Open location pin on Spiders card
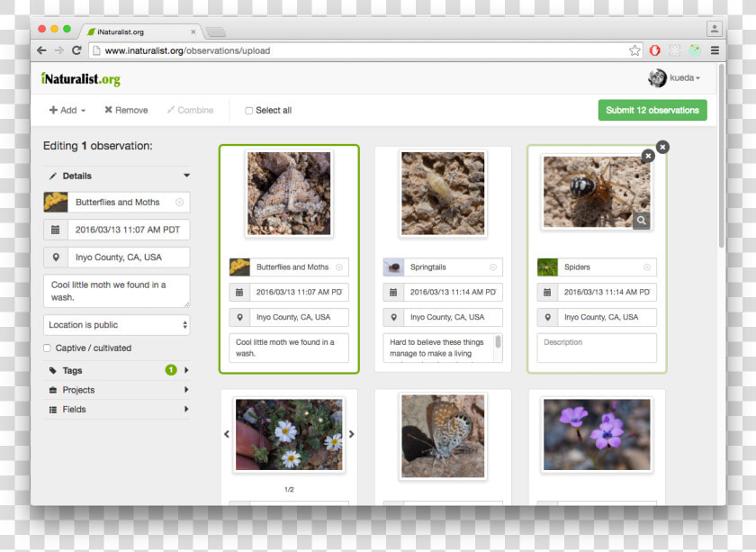 (x=548, y=318)
